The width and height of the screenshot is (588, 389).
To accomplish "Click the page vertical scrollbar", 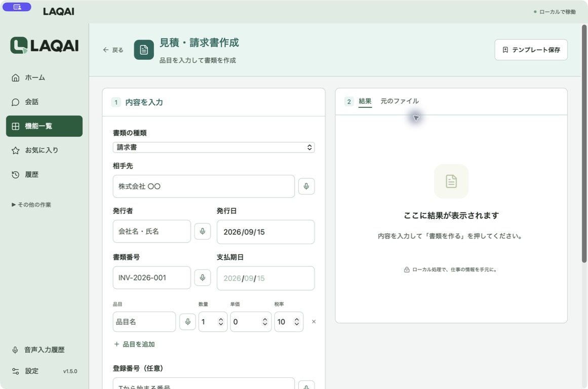I will point(584,144).
